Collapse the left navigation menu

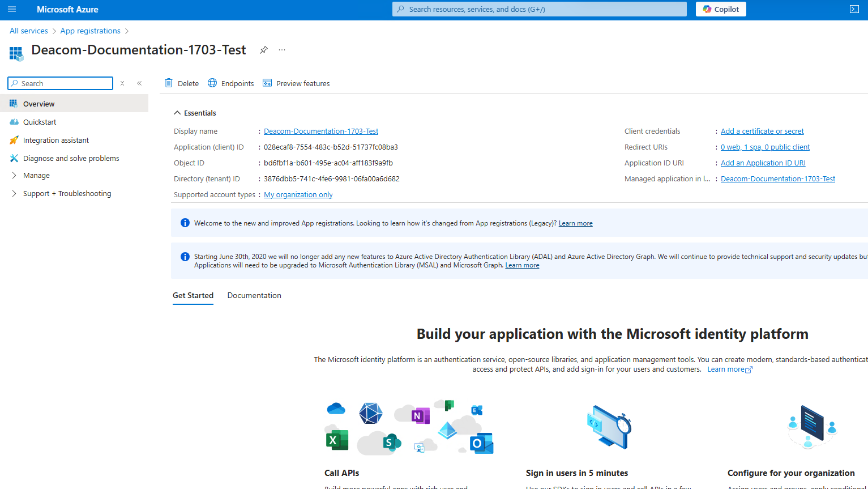click(139, 83)
